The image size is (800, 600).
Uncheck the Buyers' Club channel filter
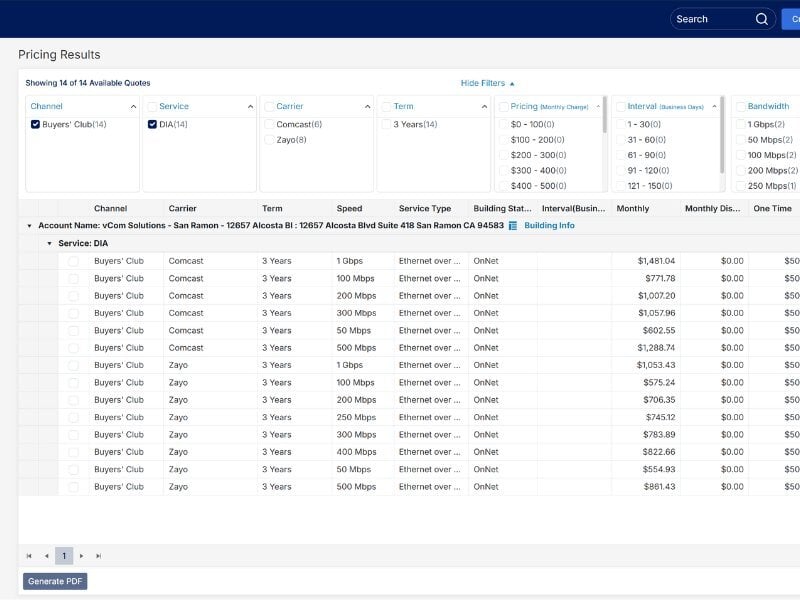tap(36, 125)
